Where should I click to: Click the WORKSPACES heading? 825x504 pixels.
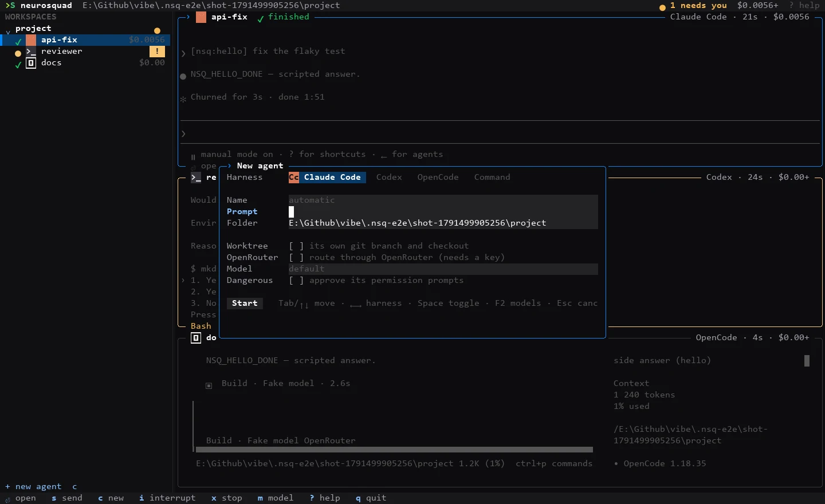[31, 17]
